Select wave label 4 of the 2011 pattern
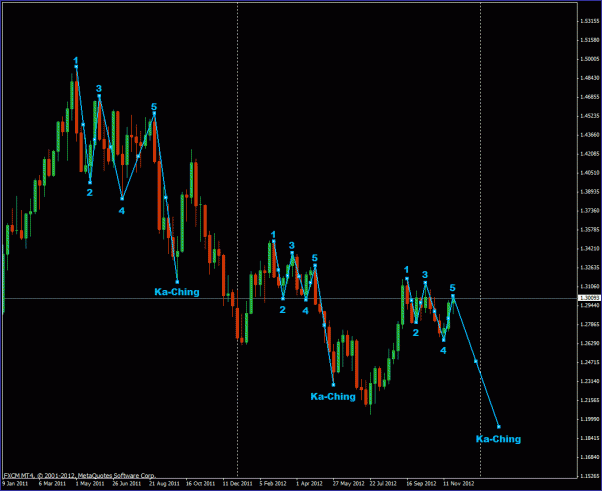Screen dimensions: 602x491 click(x=122, y=210)
